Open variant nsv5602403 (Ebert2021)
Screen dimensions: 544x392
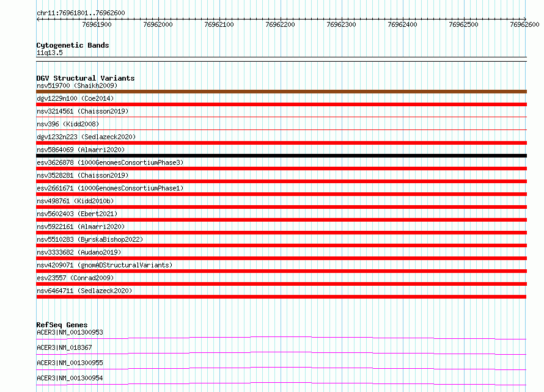coord(77,214)
